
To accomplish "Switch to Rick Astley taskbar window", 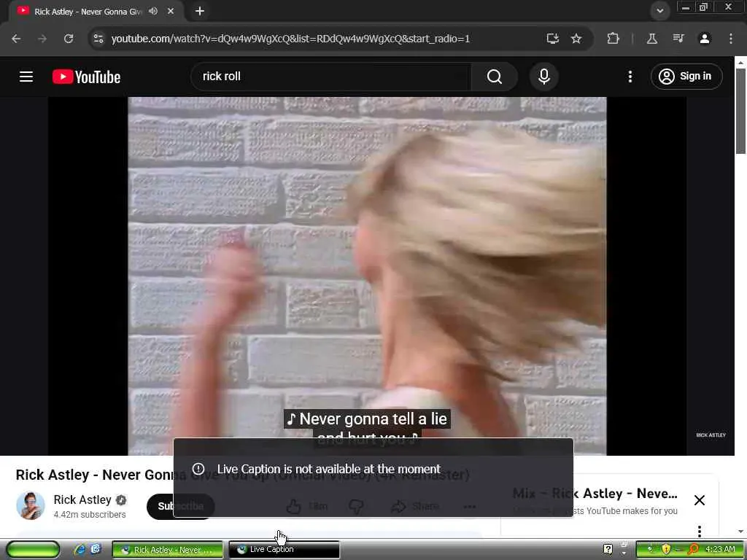I will click(167, 550).
